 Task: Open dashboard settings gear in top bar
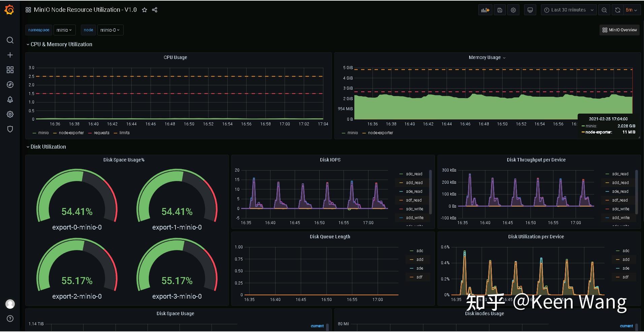[513, 10]
